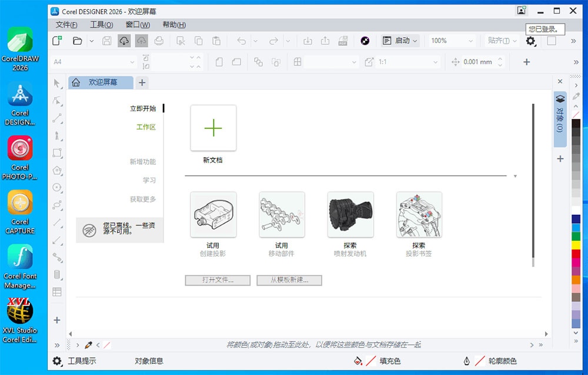This screenshot has width=588, height=375.
Task: Undo the last action with the Undo arrow
Action: [x=242, y=41]
